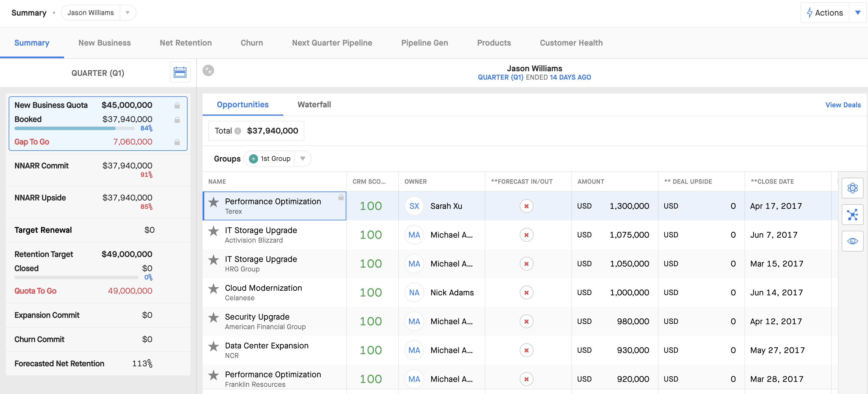
Task: Toggle the eye visibility icon on right
Action: point(852,241)
